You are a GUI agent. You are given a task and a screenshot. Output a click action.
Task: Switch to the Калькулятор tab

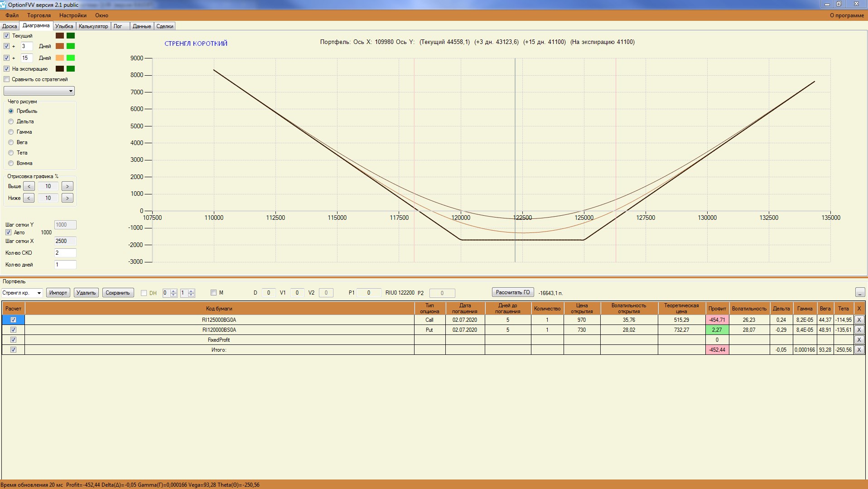93,26
